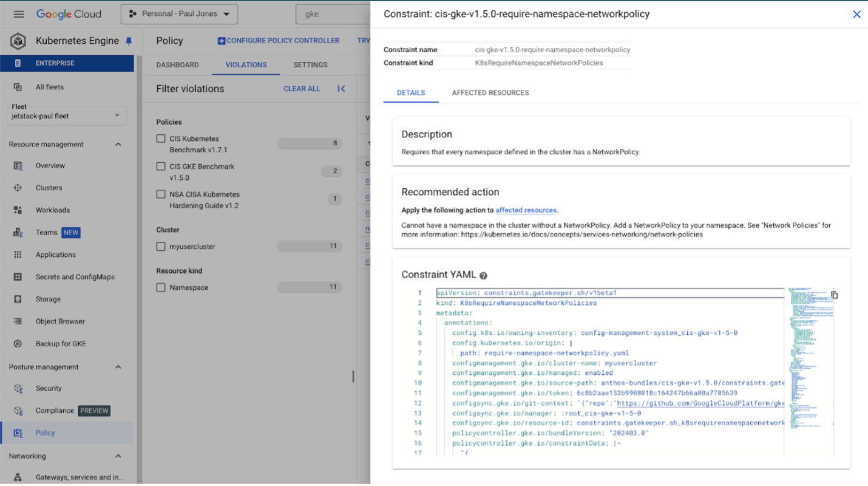Click the Constraint kind value K8sRequireNamespaceNetworkPolicies
Image resolution: width=868 pixels, height=486 pixels.
(x=539, y=63)
